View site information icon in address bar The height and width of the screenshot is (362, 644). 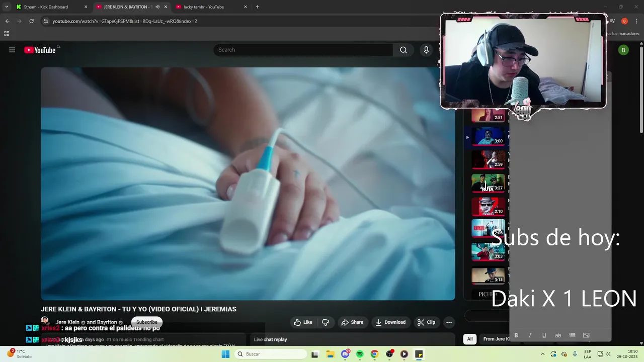pyautogui.click(x=45, y=21)
